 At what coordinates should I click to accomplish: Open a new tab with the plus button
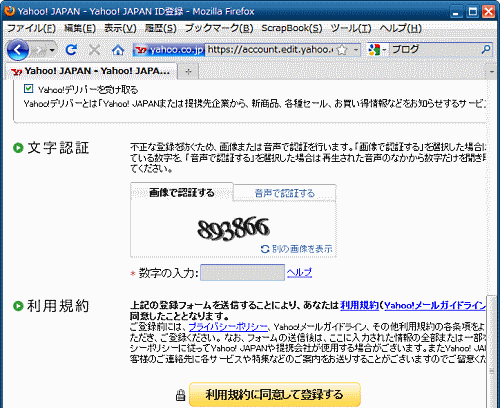pos(188,71)
